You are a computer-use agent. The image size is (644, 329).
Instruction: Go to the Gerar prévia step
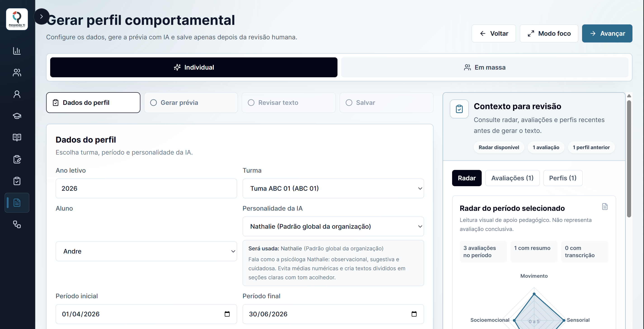pos(191,103)
